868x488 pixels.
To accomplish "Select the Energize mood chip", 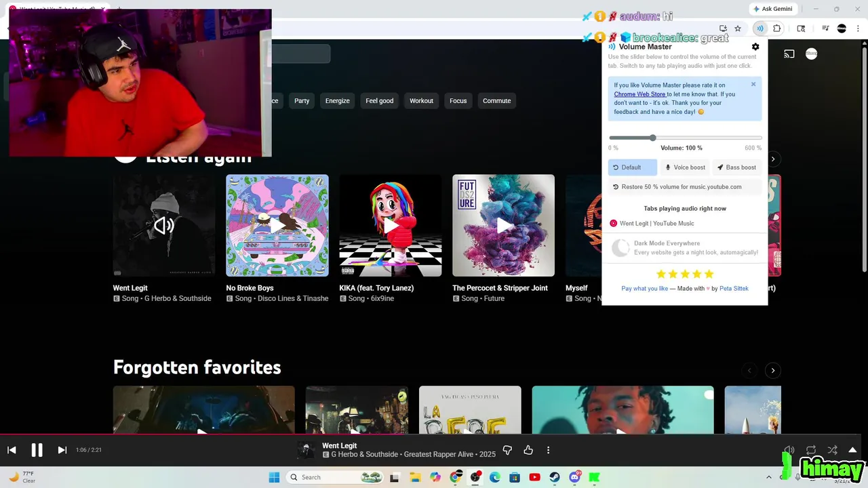I will (337, 101).
